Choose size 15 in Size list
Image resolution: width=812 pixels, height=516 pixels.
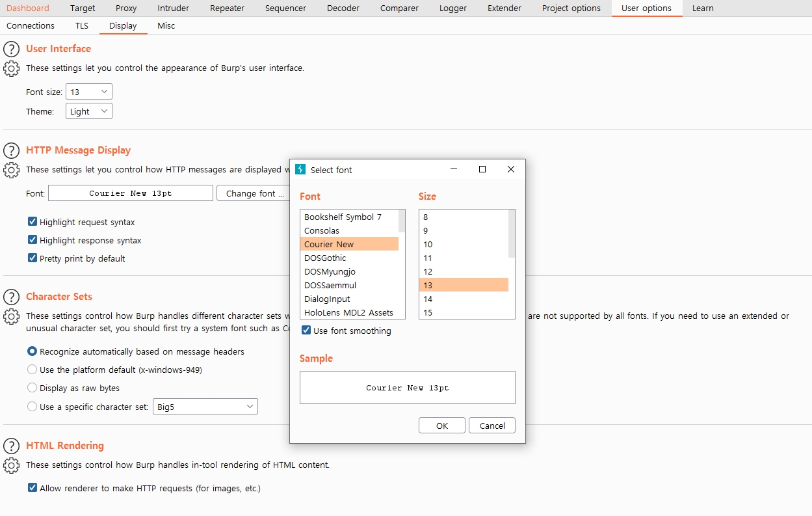pyautogui.click(x=464, y=312)
